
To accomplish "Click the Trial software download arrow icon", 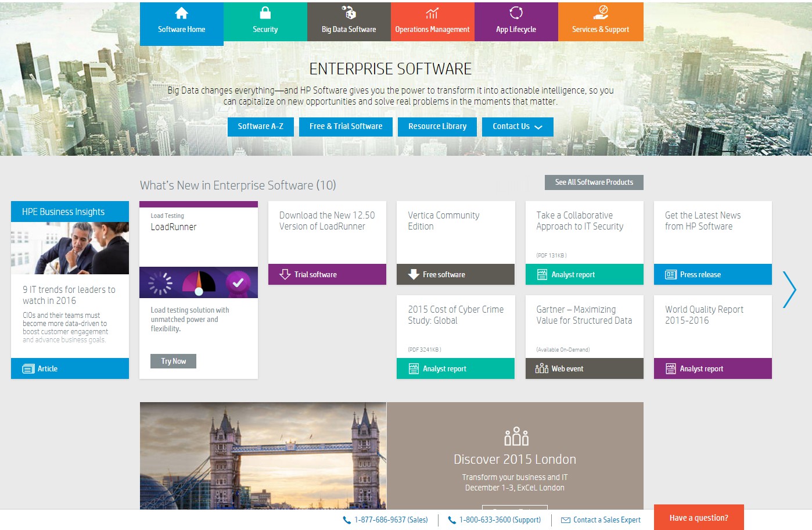I will 285,274.
